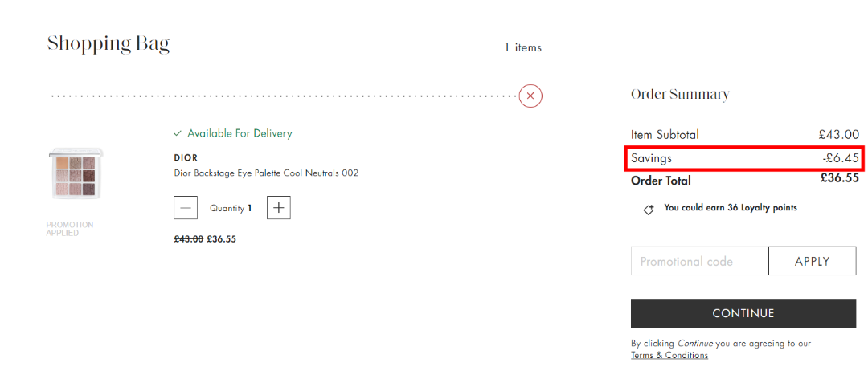Open the Terms & Conditions link
Screen dimensions: 868x375
[669, 355]
